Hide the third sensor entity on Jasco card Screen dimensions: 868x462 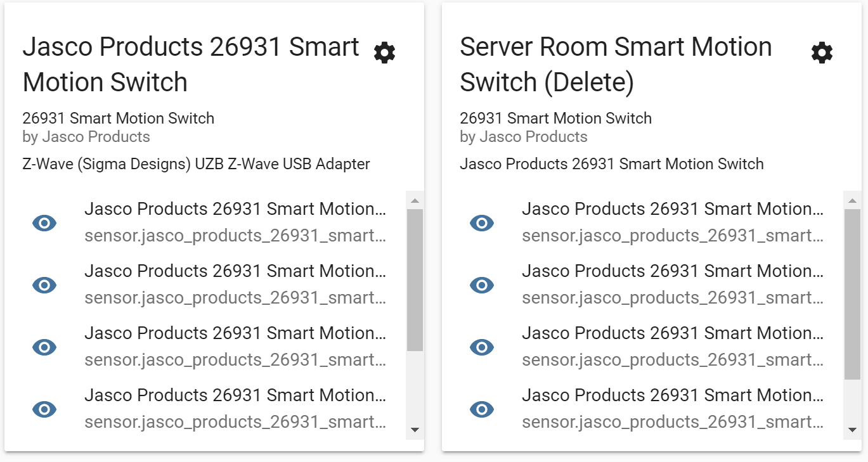(44, 347)
